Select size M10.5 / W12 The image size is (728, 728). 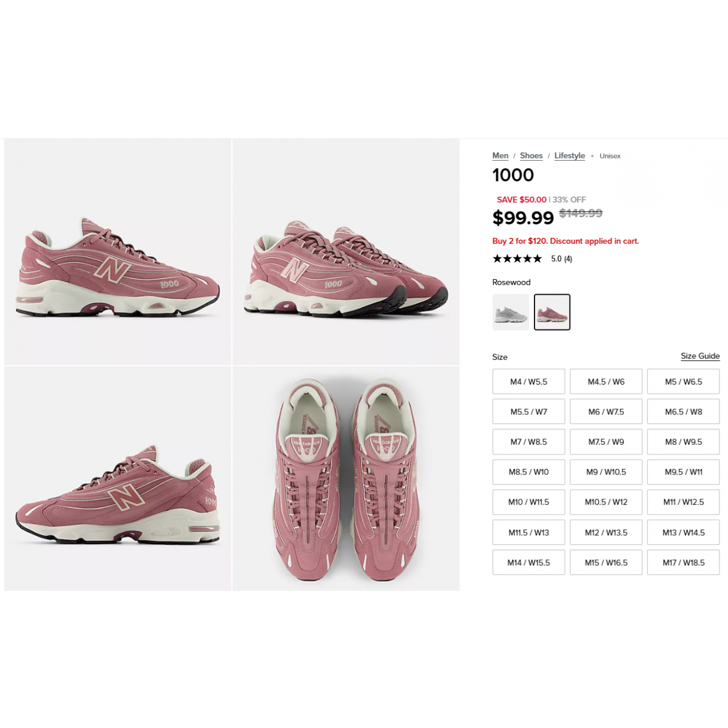click(x=606, y=502)
